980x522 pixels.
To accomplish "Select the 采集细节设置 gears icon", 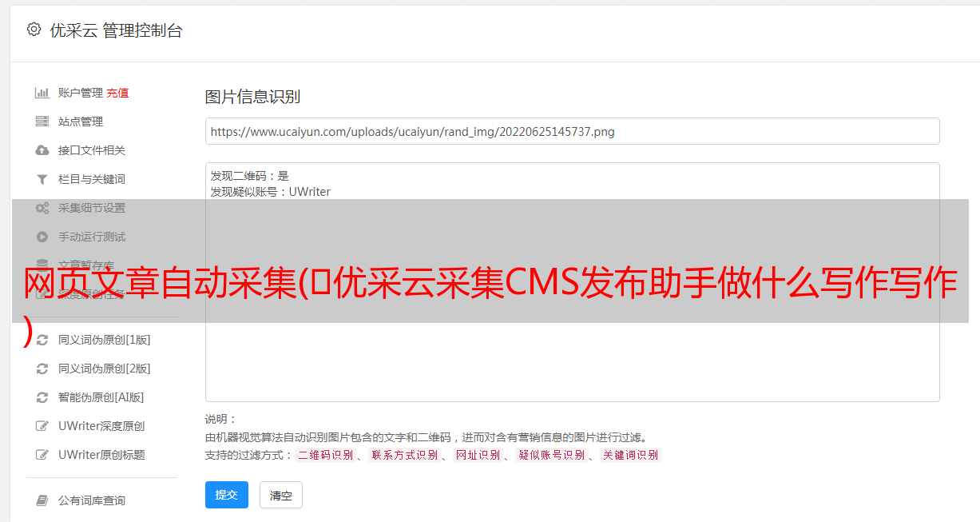I will coord(42,208).
